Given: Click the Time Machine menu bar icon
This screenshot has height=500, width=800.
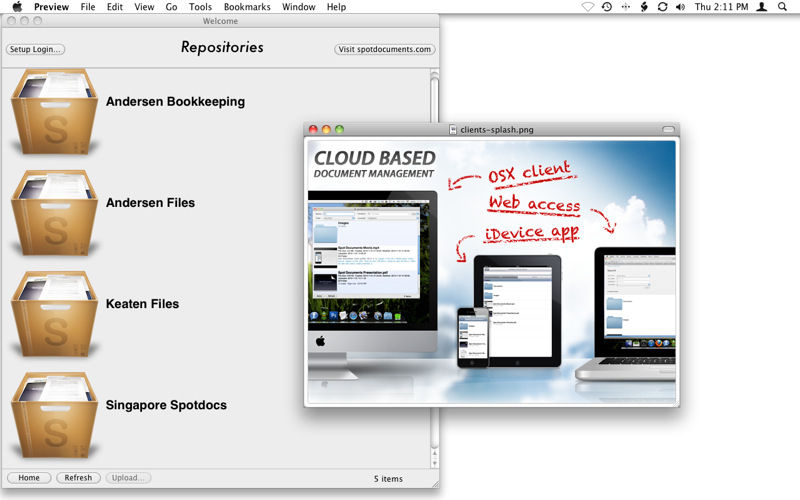Looking at the screenshot, I should (606, 7).
